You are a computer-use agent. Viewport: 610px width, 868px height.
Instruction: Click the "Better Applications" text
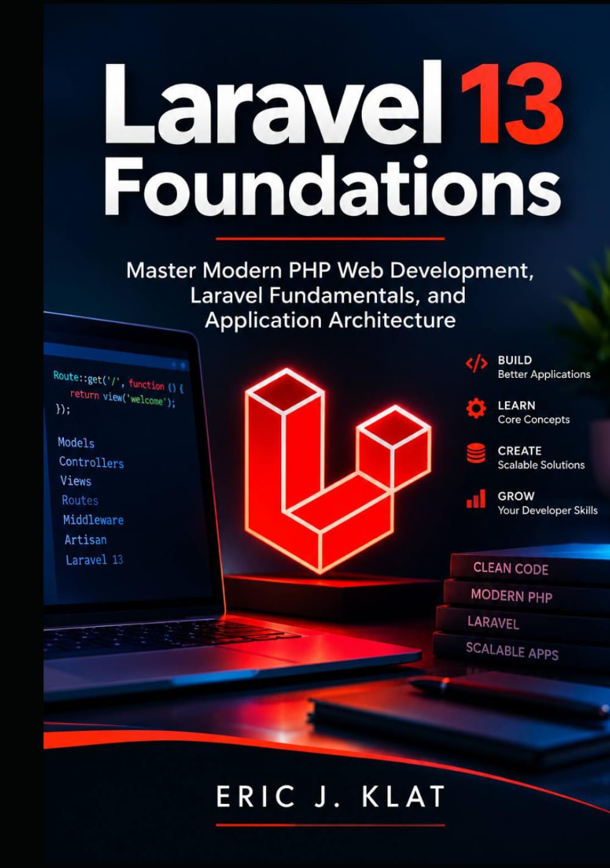(544, 374)
